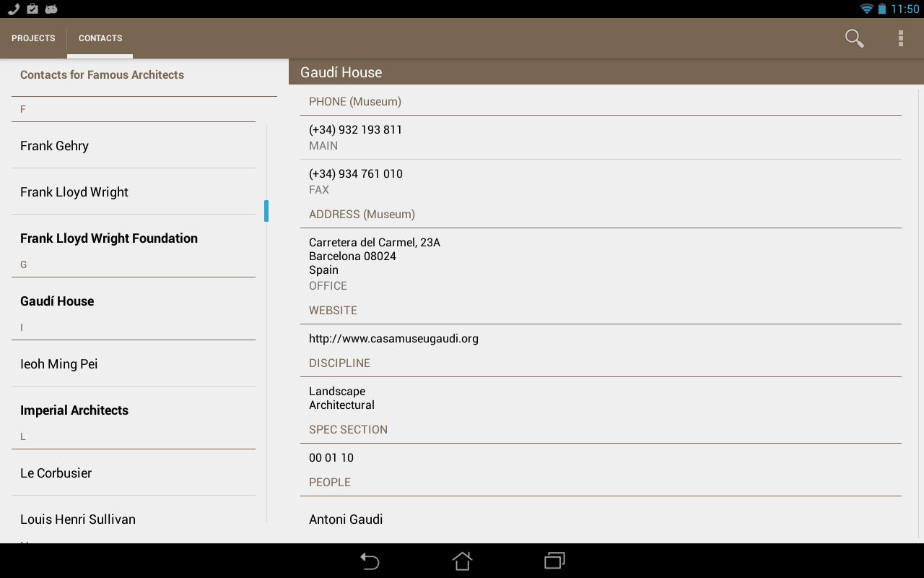Open Antoni Gaudi under People

(x=601, y=519)
